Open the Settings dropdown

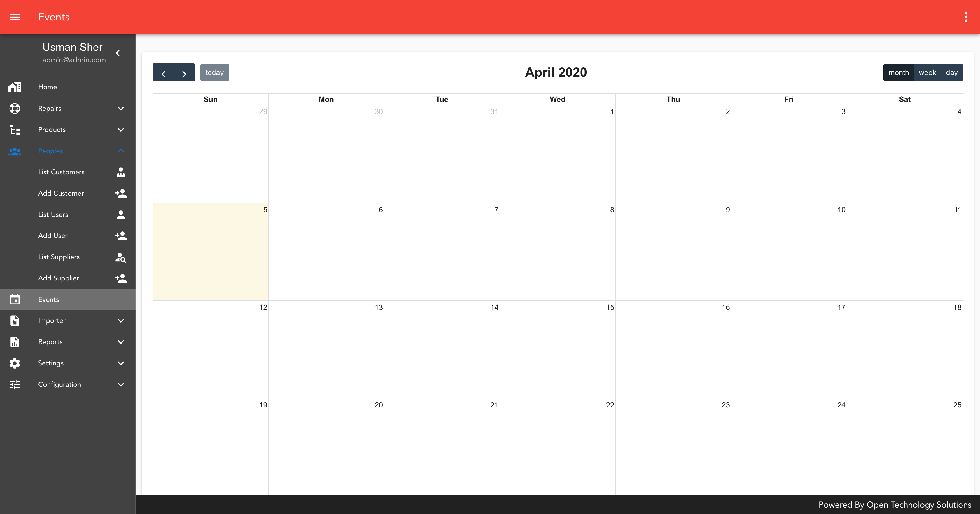click(x=67, y=363)
